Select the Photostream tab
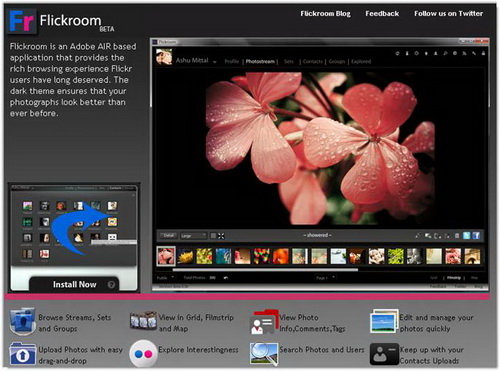The image size is (500, 371). (260, 62)
